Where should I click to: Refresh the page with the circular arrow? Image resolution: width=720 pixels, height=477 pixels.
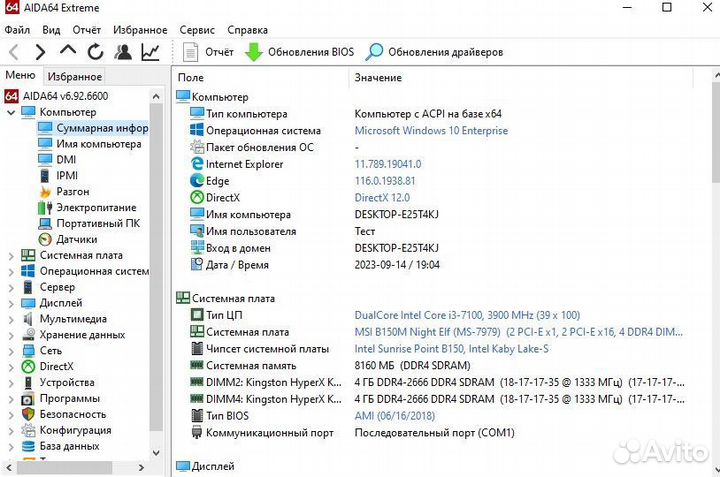[96, 52]
